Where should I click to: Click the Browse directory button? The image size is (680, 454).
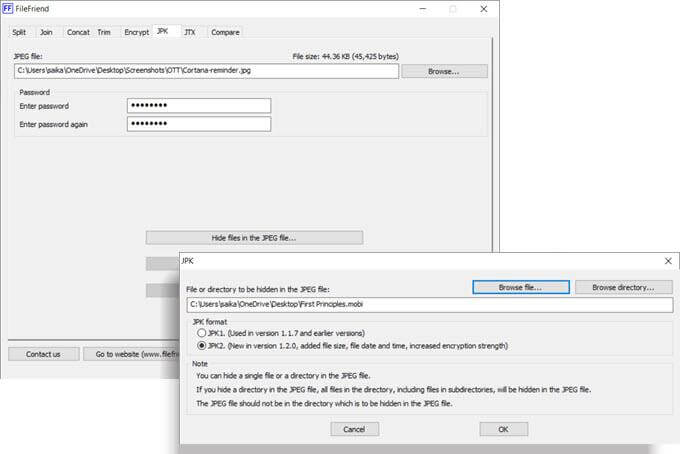[624, 287]
